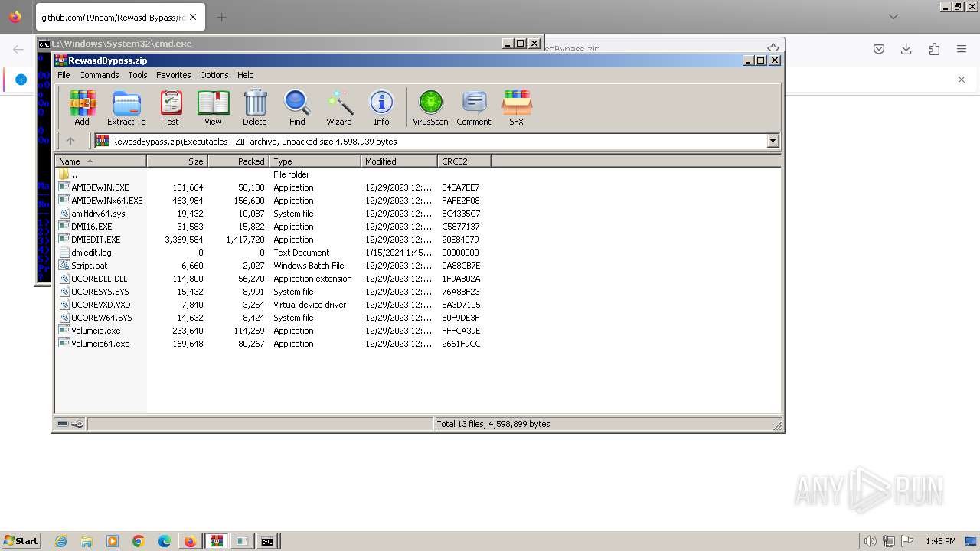The width and height of the screenshot is (980, 551).
Task: Sort files by Name column
Action: coord(100,161)
